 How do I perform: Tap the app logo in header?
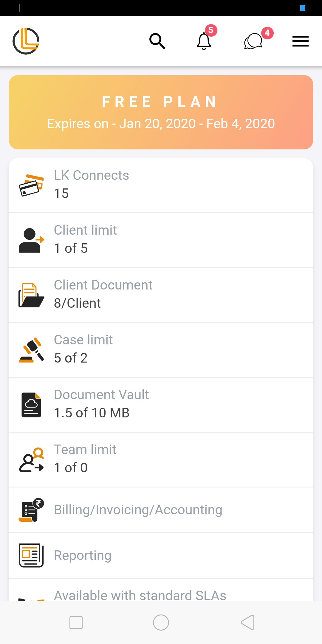[x=26, y=41]
